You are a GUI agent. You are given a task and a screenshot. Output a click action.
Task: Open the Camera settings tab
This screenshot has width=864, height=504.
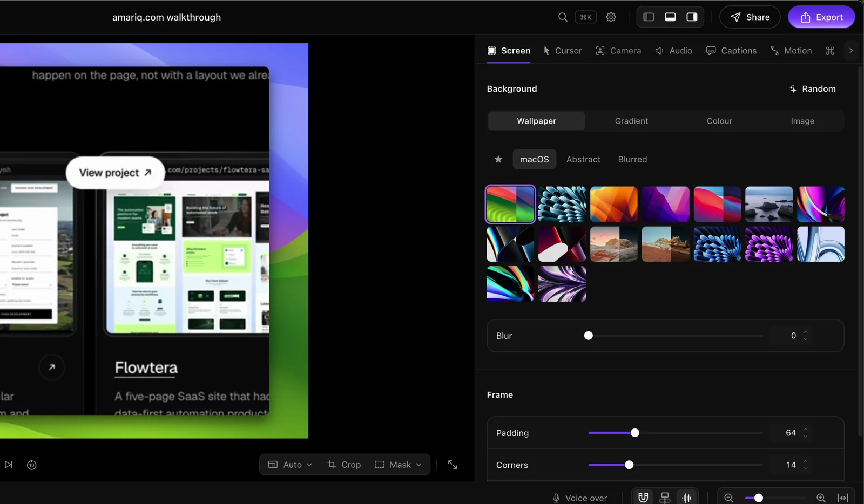pyautogui.click(x=618, y=51)
